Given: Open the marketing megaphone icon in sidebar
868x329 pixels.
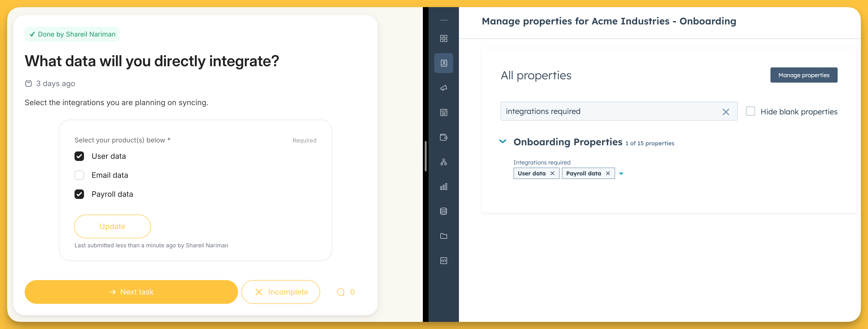Looking at the screenshot, I should [x=443, y=88].
